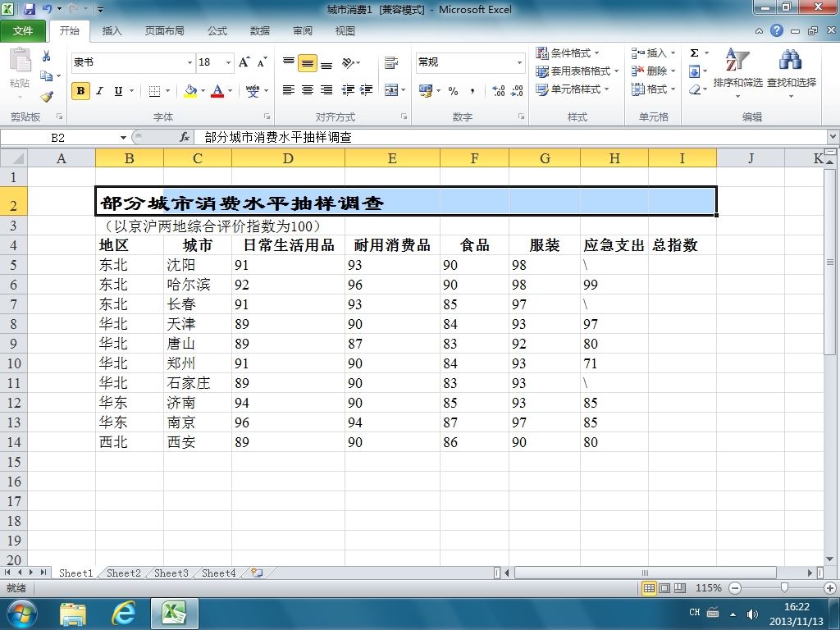Decrease the cell indent
Image resolution: width=840 pixels, height=630 pixels.
pyautogui.click(x=348, y=90)
